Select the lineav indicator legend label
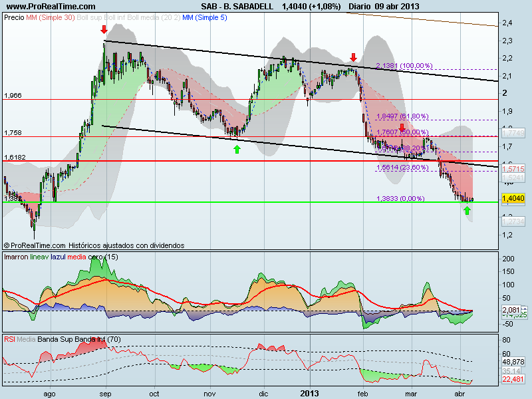 click(39, 257)
